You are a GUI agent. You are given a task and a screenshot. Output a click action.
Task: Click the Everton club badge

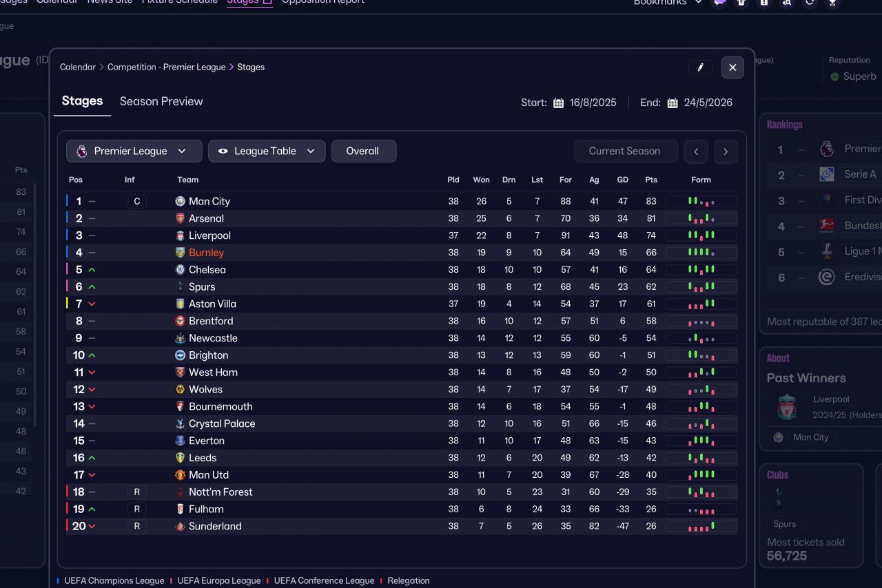click(x=180, y=441)
